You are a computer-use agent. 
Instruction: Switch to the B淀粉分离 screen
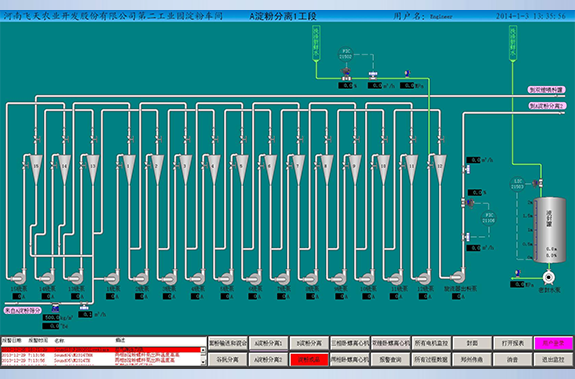[309, 343]
